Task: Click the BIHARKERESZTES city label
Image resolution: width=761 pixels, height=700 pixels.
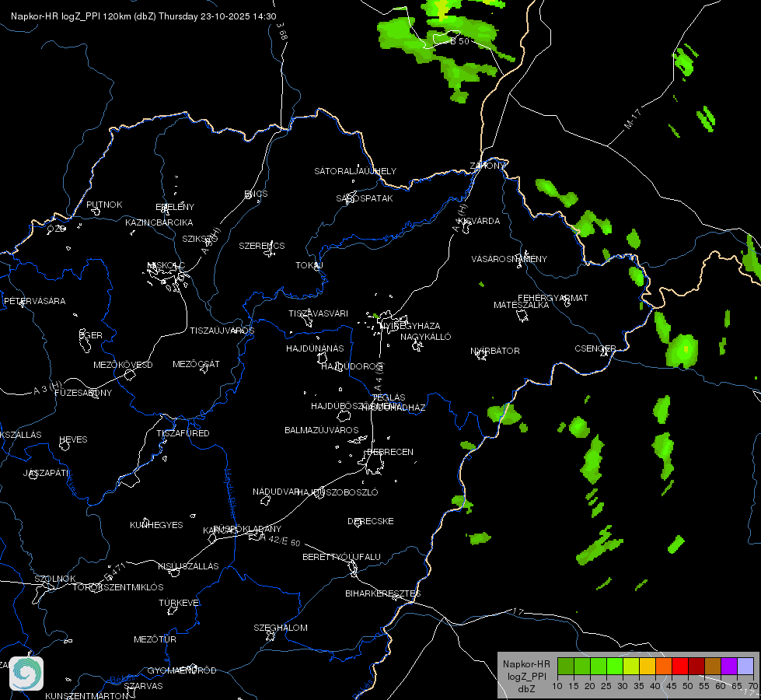Action: click(x=383, y=593)
